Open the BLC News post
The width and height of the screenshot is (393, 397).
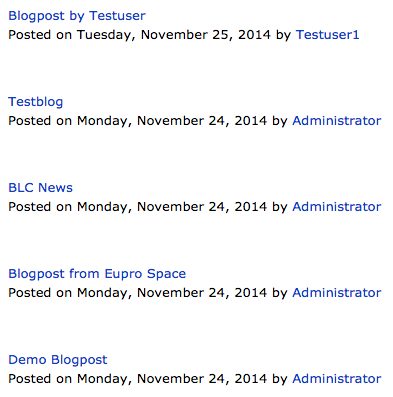[40, 188]
